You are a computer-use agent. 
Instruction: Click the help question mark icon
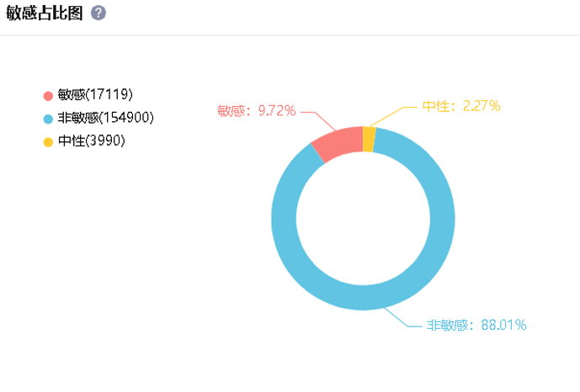pyautogui.click(x=98, y=14)
